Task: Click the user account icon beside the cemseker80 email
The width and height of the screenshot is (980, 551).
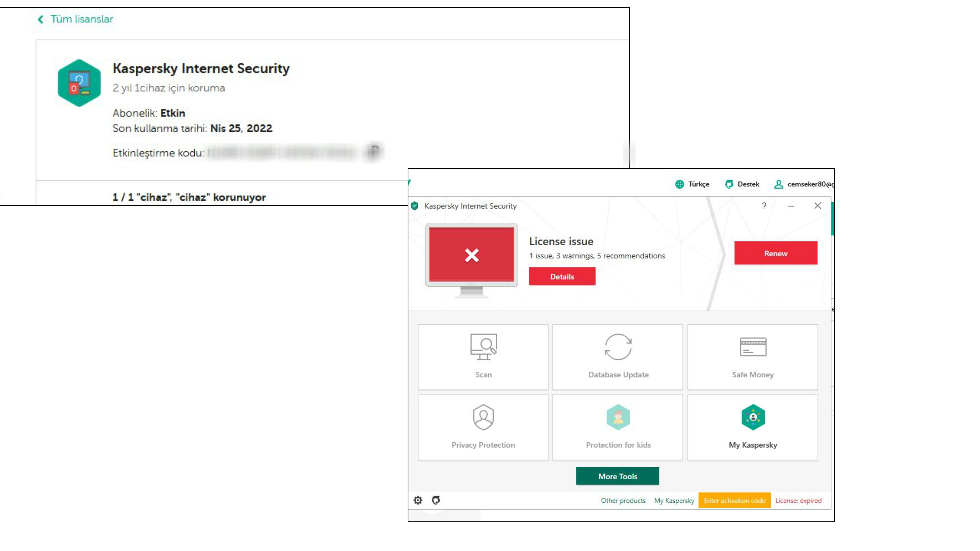Action: coord(778,184)
